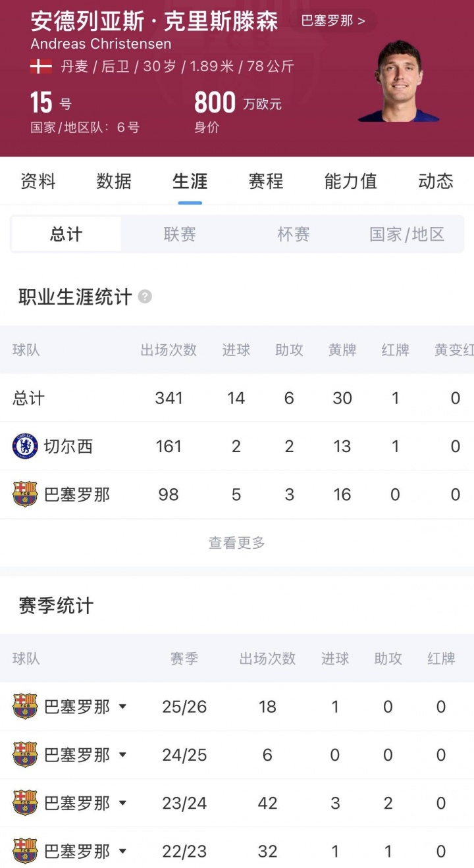Tap Barcelona crest in 22/23 season row

pos(25,851)
